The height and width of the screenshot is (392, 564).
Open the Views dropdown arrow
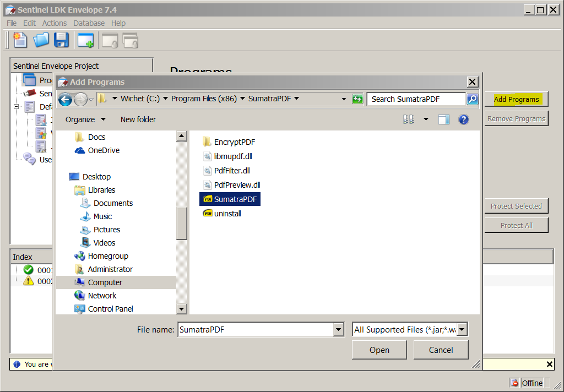point(426,119)
